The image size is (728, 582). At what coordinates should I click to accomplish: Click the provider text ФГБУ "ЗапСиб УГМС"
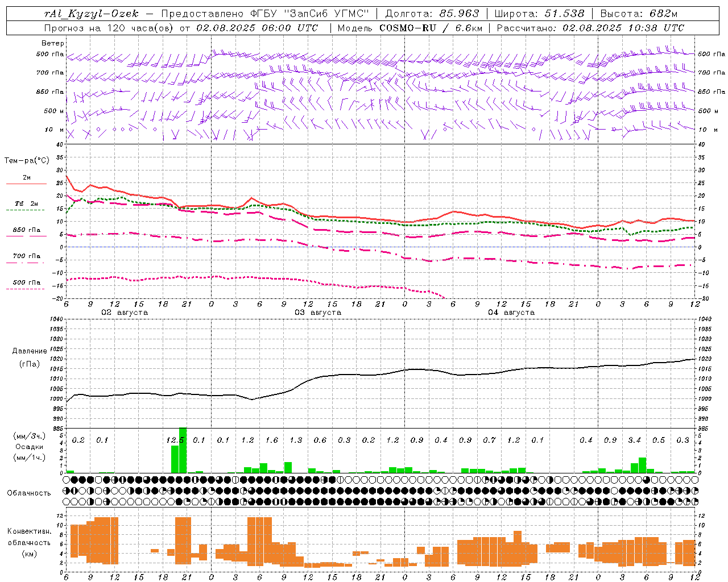point(309,14)
